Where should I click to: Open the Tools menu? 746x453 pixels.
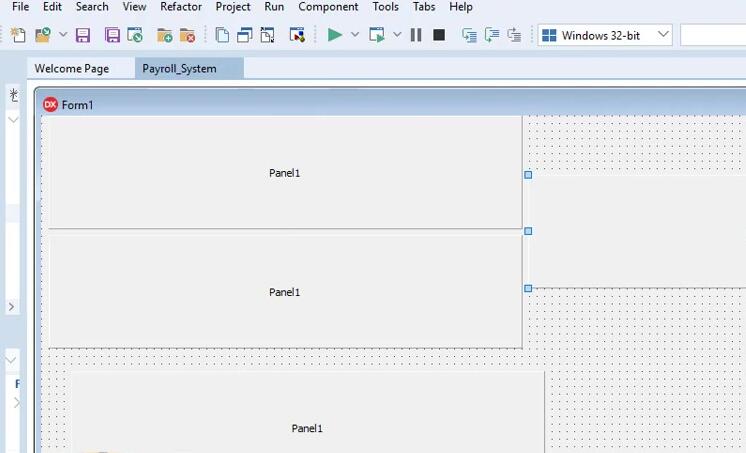pos(385,7)
